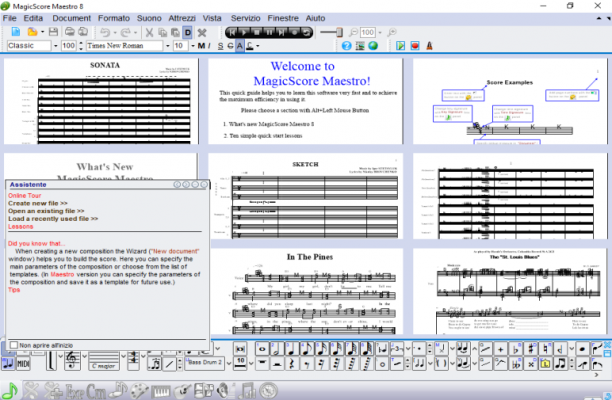Click the Undo arrow icon

[105, 32]
